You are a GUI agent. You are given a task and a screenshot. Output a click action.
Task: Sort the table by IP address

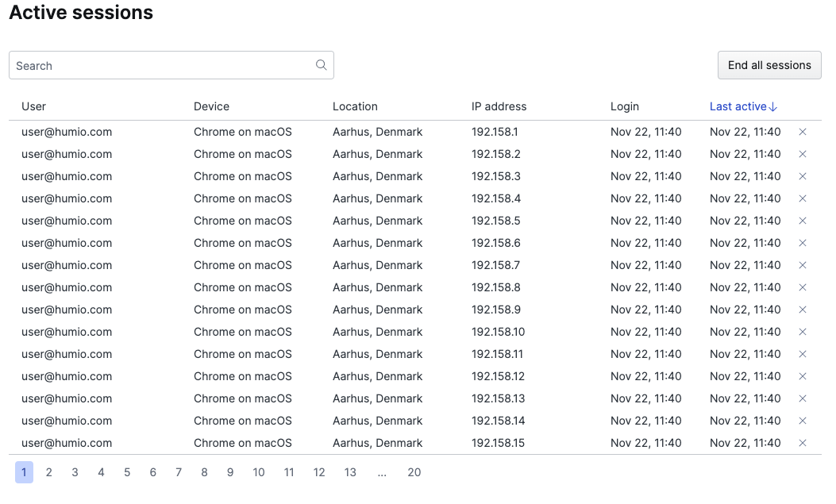point(499,106)
